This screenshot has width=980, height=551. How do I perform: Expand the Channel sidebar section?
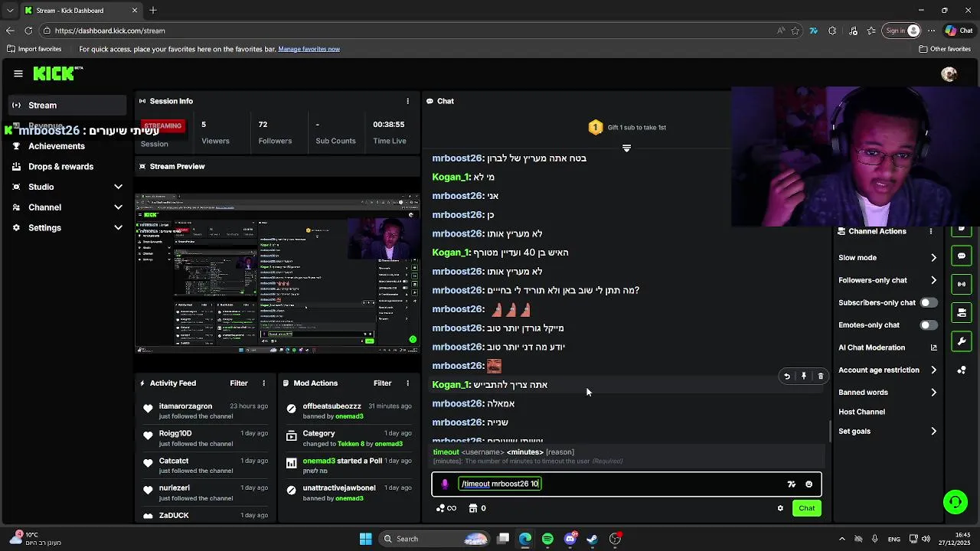[x=118, y=207]
